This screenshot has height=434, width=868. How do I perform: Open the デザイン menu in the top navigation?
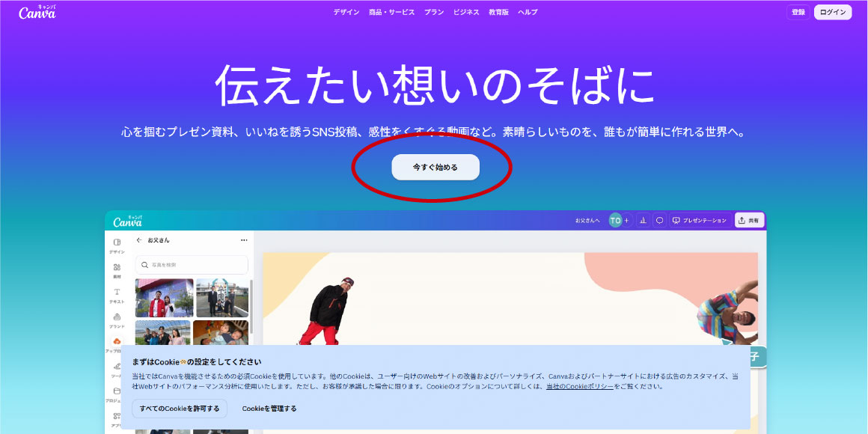pos(346,12)
